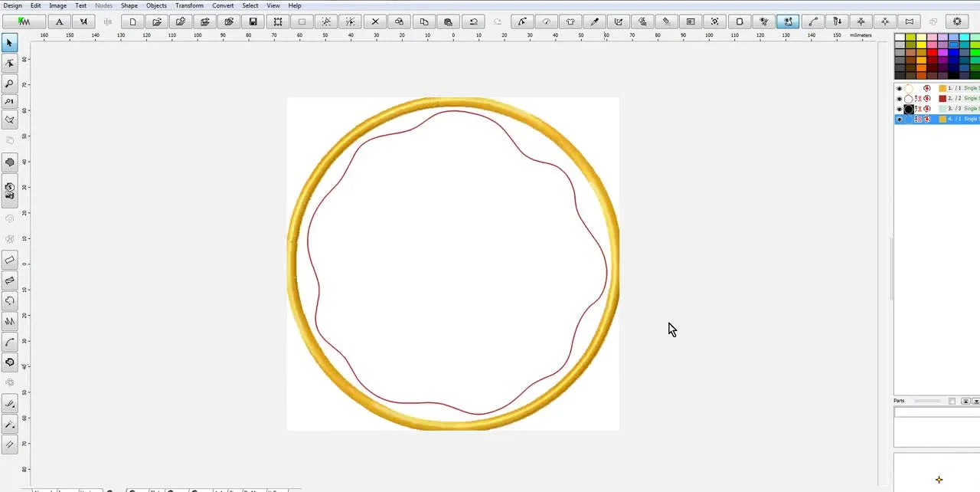Toggle eye visibility for object 2
Viewport: 980px width, 492px height.
[x=899, y=99]
